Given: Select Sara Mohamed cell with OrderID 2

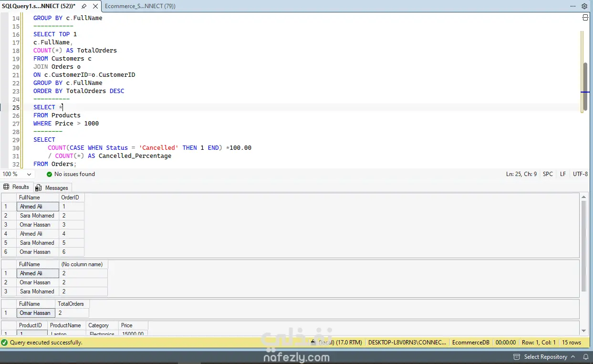Looking at the screenshot, I should coord(38,216).
